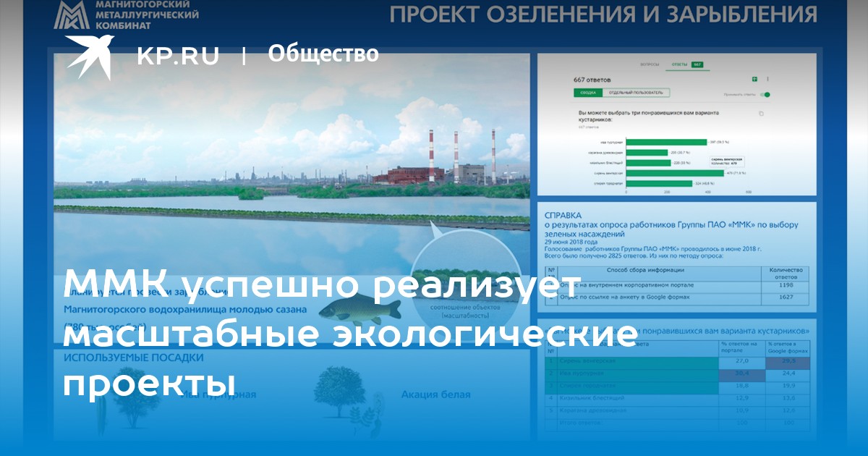Toggle the accept responses switch
Screen dimensions: 868x456
coord(765,94)
